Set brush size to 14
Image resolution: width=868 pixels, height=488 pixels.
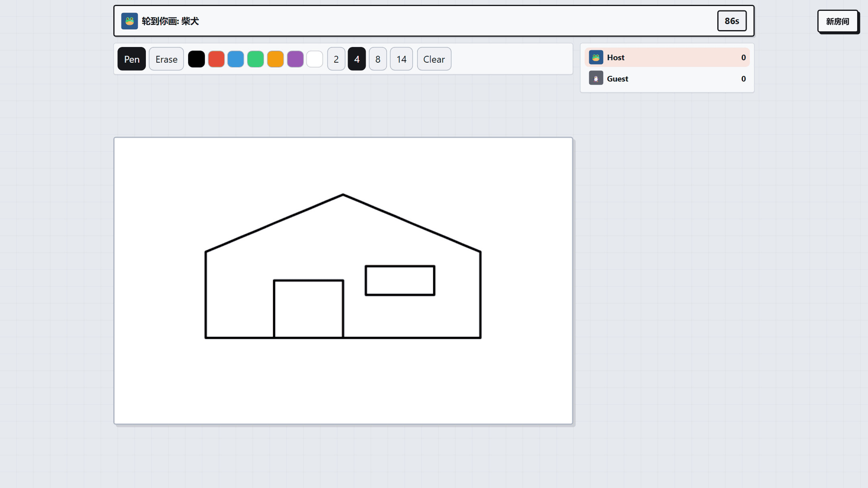pyautogui.click(x=401, y=59)
